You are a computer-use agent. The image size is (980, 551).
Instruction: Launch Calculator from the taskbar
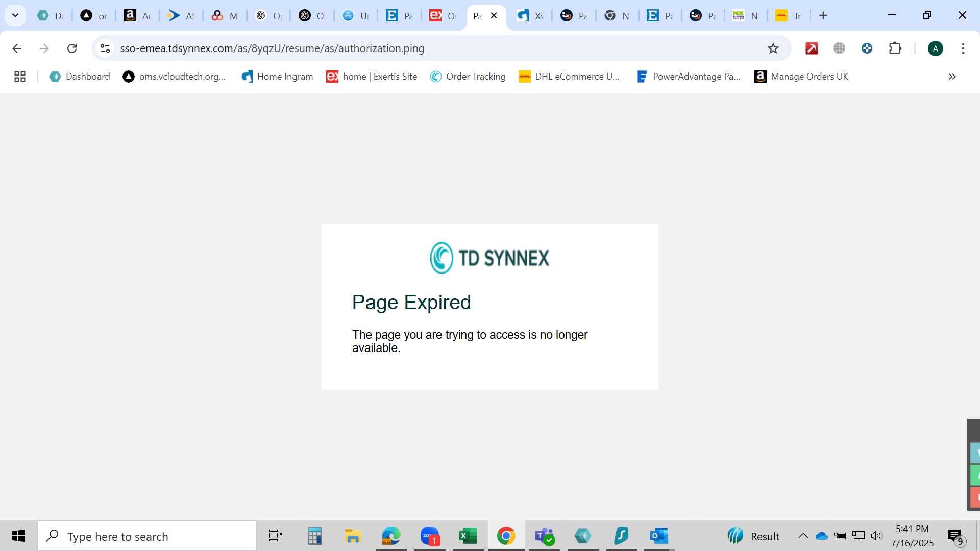[x=314, y=536]
